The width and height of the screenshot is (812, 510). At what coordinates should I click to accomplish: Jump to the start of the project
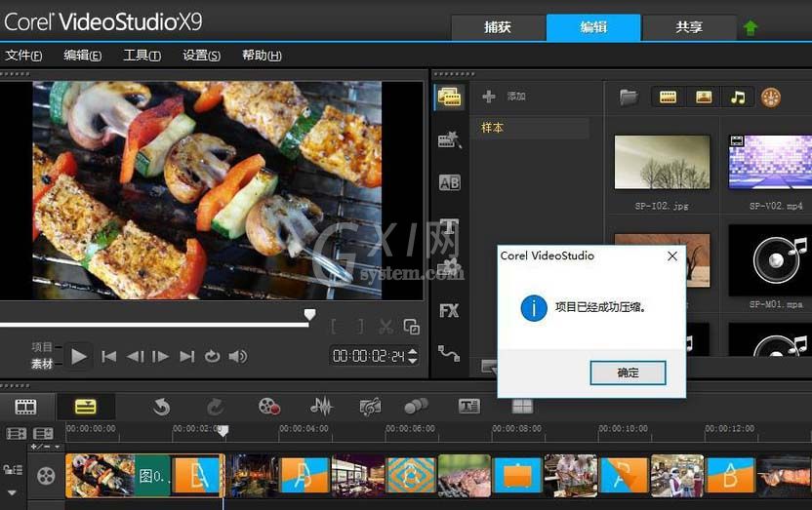[x=108, y=356]
